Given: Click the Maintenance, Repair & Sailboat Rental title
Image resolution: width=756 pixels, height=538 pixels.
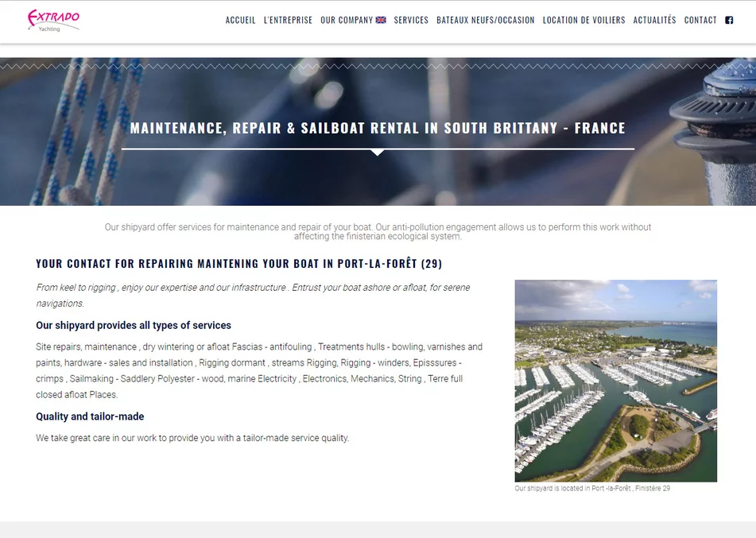Looking at the screenshot, I should [378, 128].
